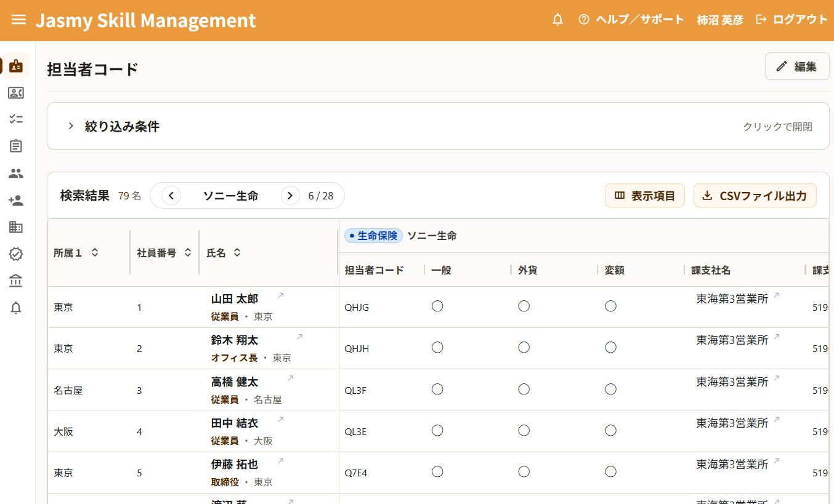Open the 柿沼 英彦 user menu
This screenshot has width=834, height=504.
[x=720, y=20]
